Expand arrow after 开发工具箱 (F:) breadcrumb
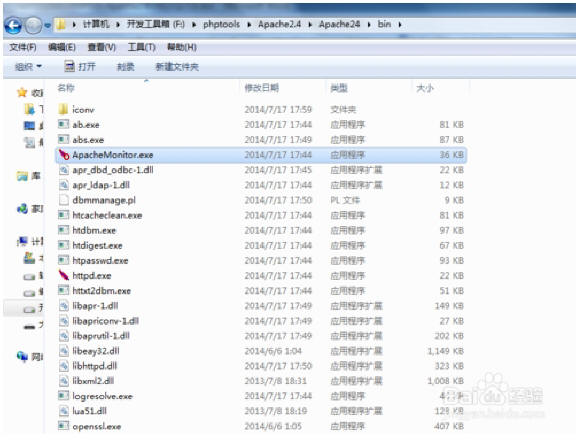Viewport: 576px width, 447px height. click(194, 25)
